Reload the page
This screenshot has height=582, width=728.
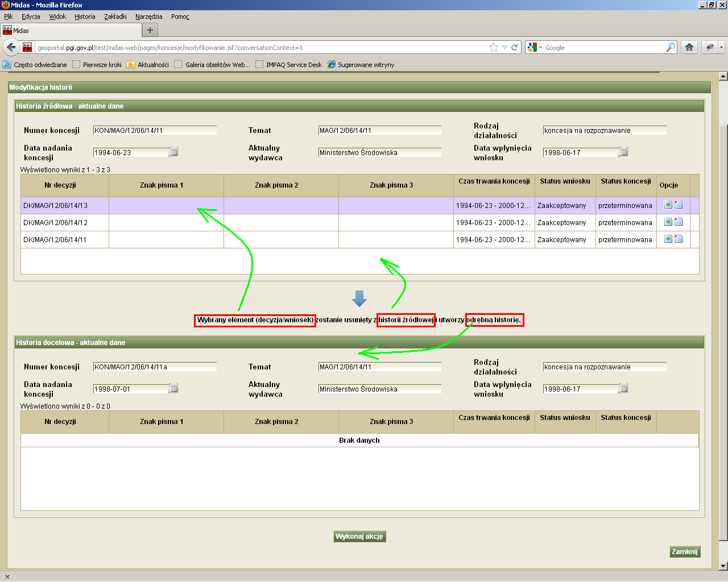click(514, 48)
